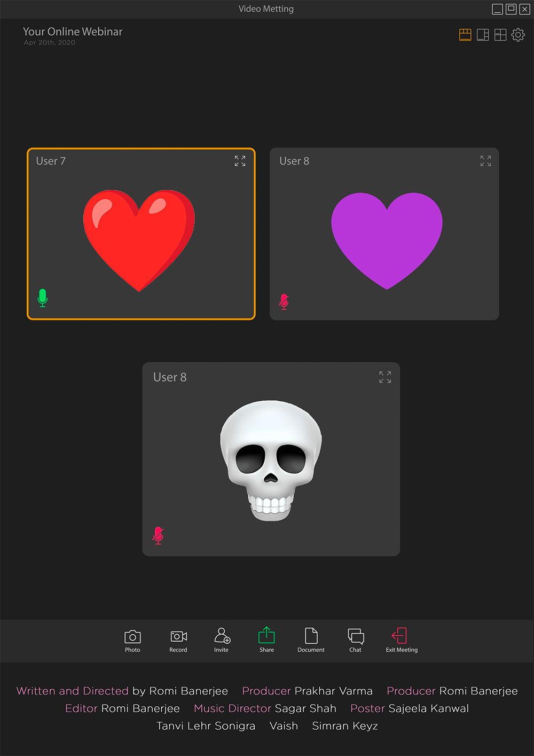
Task: Switch to the sidebar layout view
Action: pos(483,35)
